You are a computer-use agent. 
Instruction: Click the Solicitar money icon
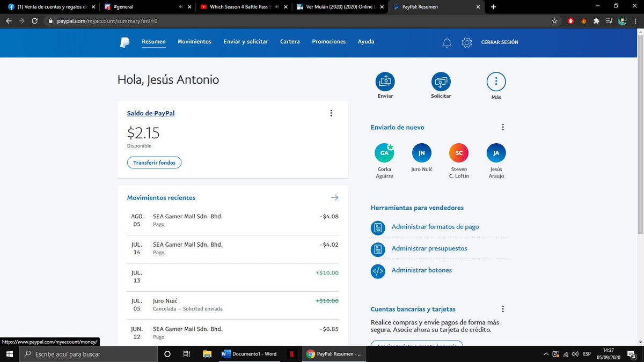(441, 82)
